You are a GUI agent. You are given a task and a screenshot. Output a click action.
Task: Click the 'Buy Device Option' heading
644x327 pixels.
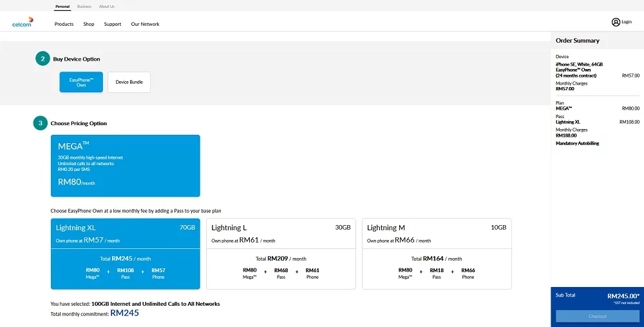(x=77, y=59)
